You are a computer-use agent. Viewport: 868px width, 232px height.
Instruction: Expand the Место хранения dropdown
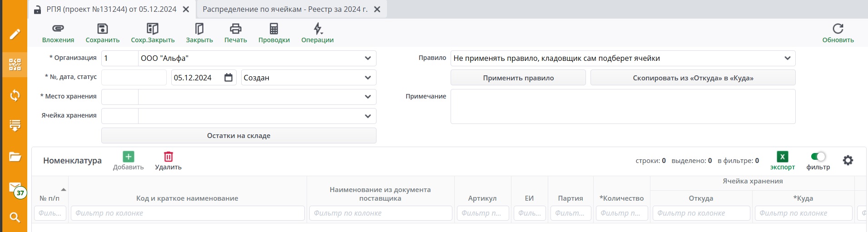(x=367, y=97)
